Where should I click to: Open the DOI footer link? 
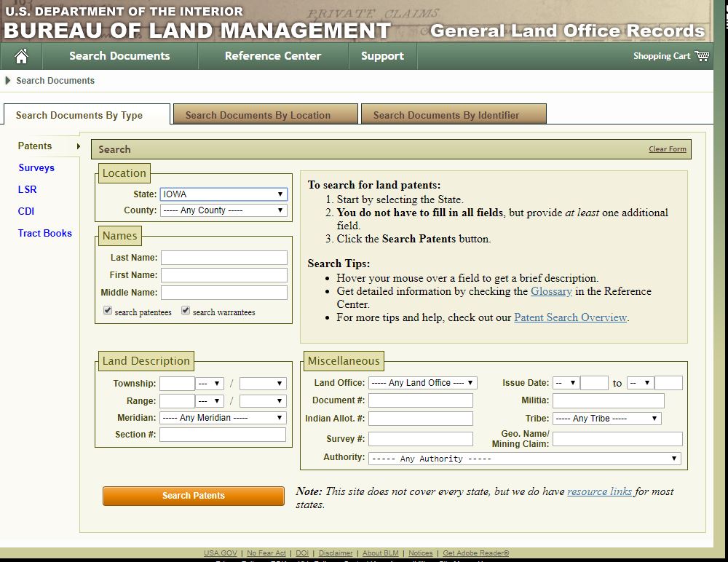(x=302, y=553)
